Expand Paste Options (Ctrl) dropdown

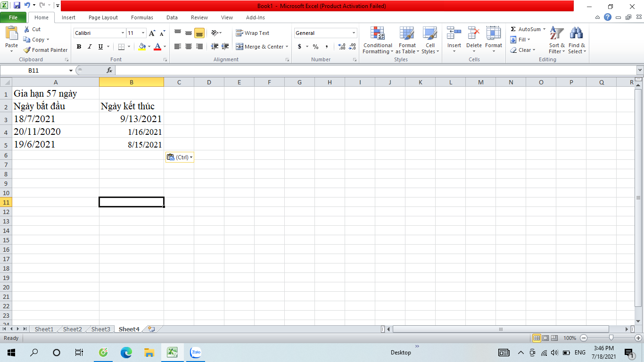click(x=191, y=157)
